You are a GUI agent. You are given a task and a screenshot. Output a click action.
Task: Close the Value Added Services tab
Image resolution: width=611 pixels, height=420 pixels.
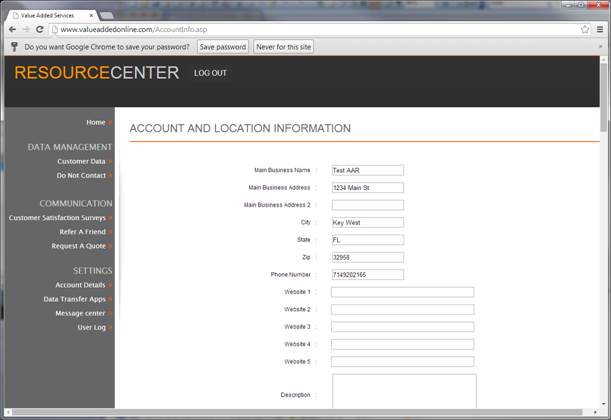[x=91, y=16]
